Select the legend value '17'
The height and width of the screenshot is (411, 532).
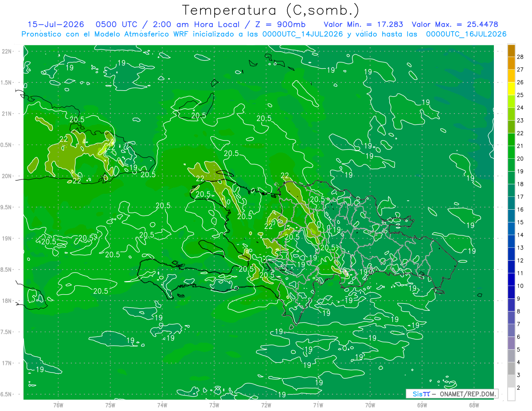click(520, 197)
